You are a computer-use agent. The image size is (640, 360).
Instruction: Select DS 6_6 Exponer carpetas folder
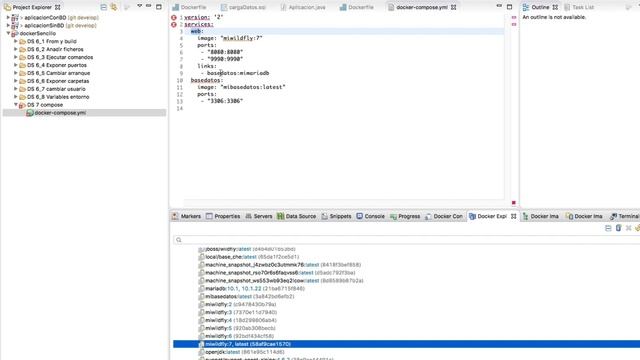[58, 81]
